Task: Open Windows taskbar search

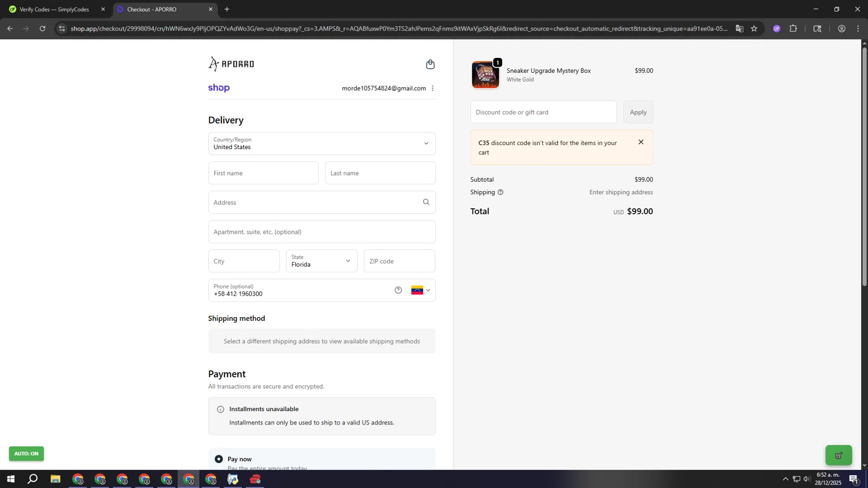Action: (33, 479)
